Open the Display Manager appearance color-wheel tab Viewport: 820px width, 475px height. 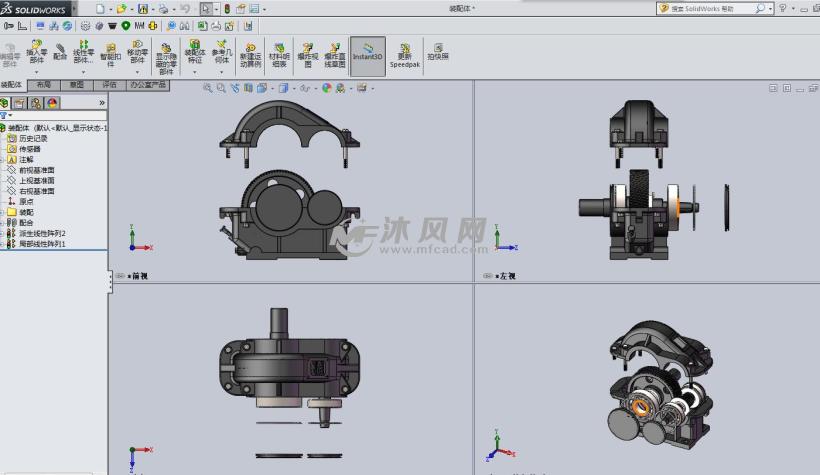pos(52,102)
